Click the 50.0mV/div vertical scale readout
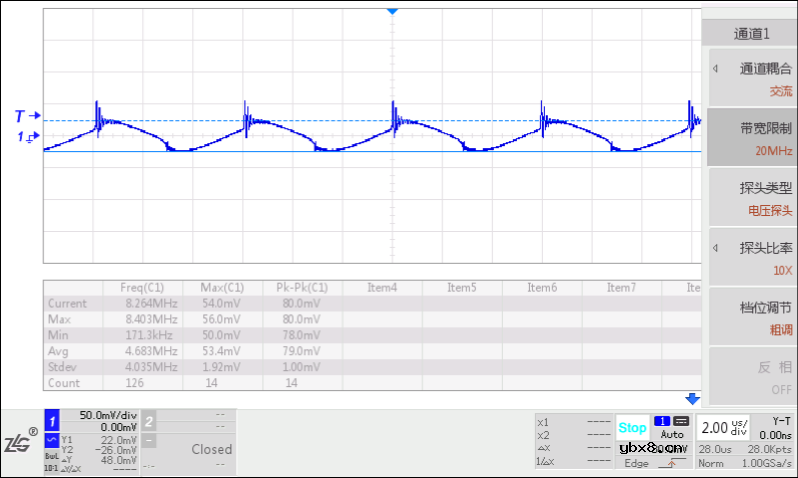The image size is (798, 478). (100, 414)
